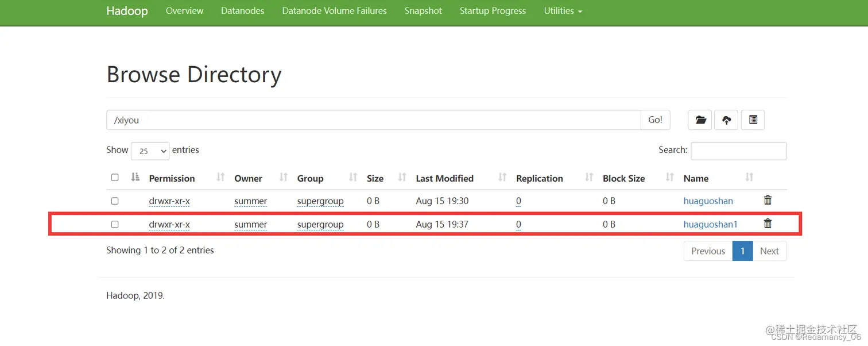Open Datanode Volume Failures page

(x=334, y=11)
